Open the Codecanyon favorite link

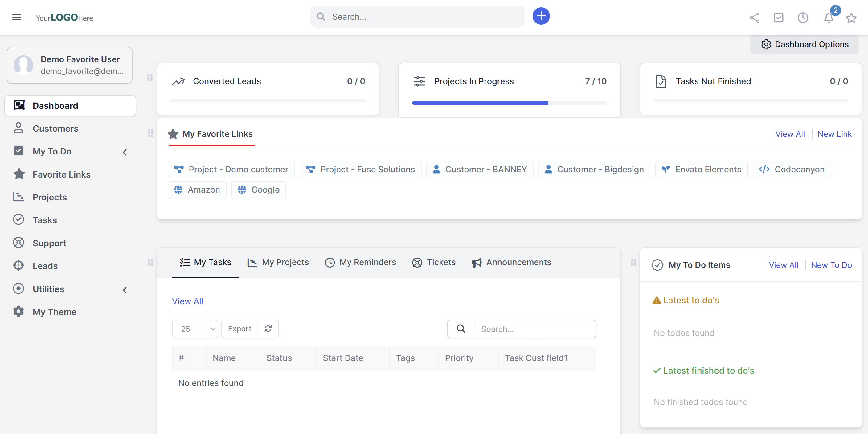[792, 169]
